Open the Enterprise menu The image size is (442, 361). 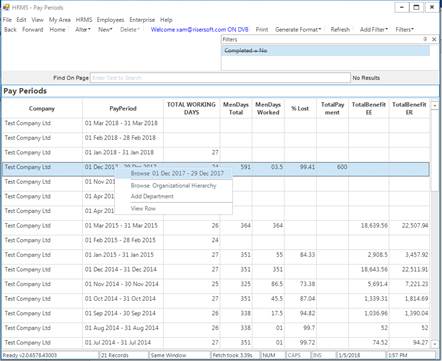click(x=142, y=20)
